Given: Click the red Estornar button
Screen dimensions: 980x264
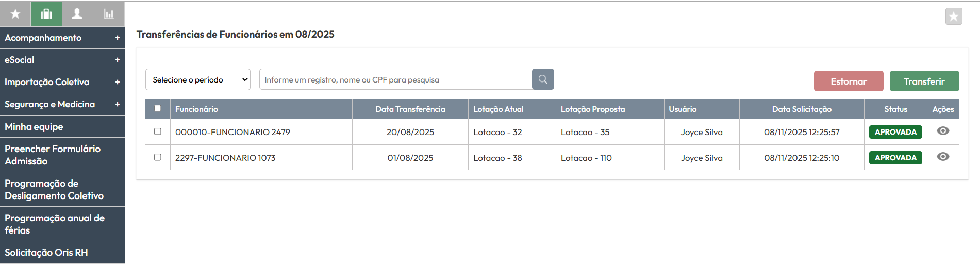Looking at the screenshot, I should click(x=848, y=81).
